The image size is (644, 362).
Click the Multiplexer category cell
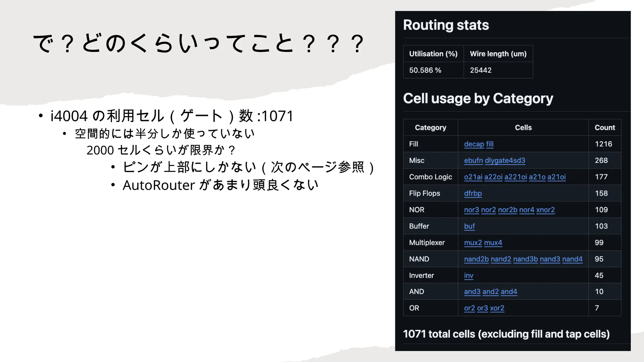(430, 243)
